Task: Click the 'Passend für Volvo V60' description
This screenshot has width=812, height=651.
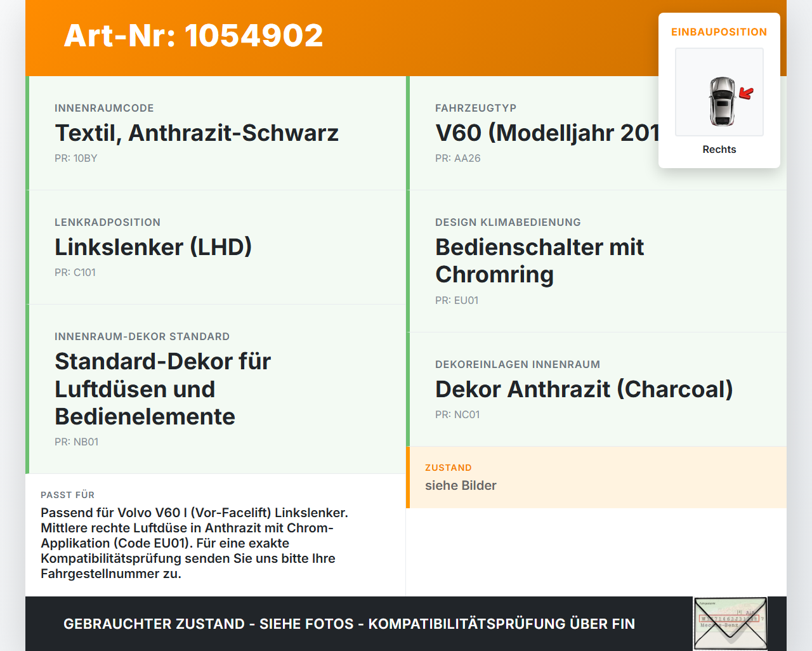Action: 194,543
